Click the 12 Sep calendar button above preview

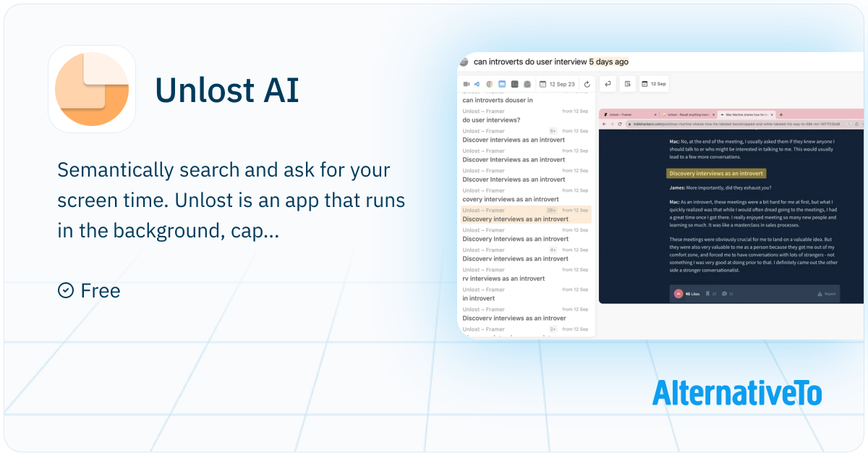point(655,84)
